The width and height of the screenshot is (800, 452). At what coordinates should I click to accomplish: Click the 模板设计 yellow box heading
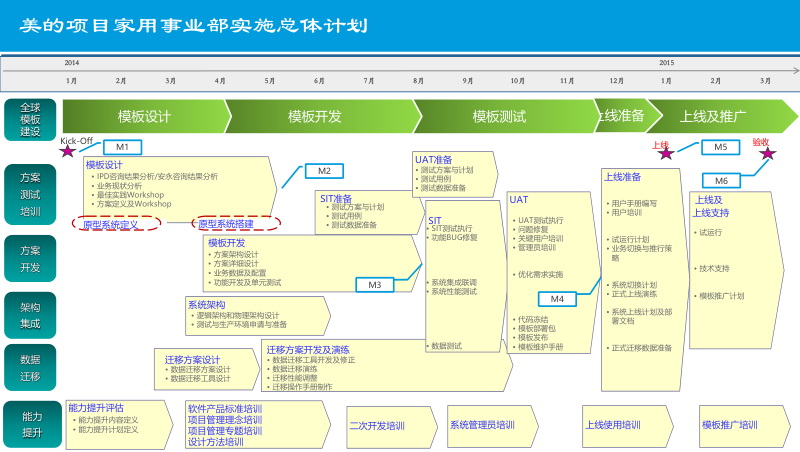click(104, 165)
